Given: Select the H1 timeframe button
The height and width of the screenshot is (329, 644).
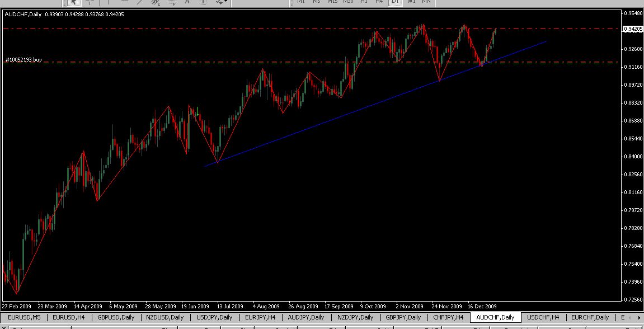Looking at the screenshot, I should pyautogui.click(x=364, y=2).
